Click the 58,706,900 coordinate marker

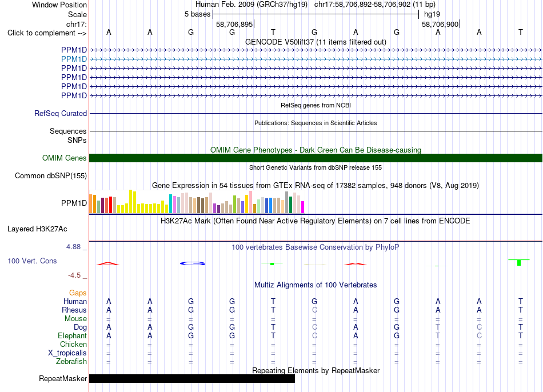point(440,24)
